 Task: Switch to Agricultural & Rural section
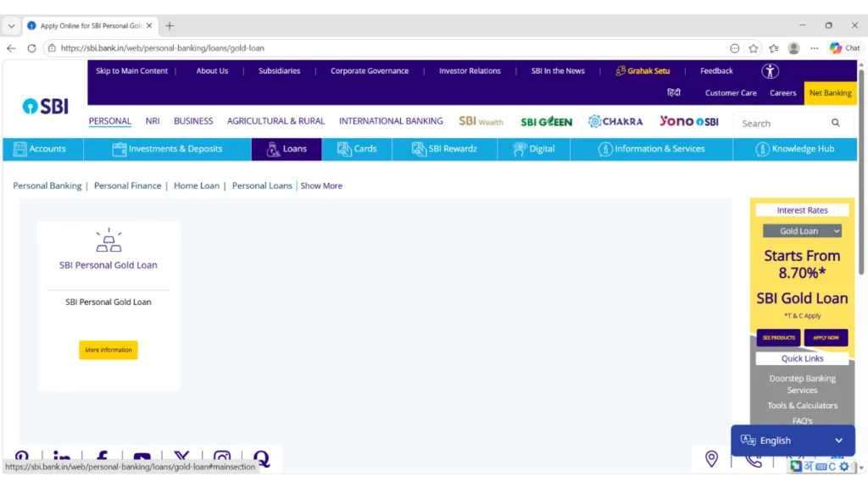[x=275, y=121]
